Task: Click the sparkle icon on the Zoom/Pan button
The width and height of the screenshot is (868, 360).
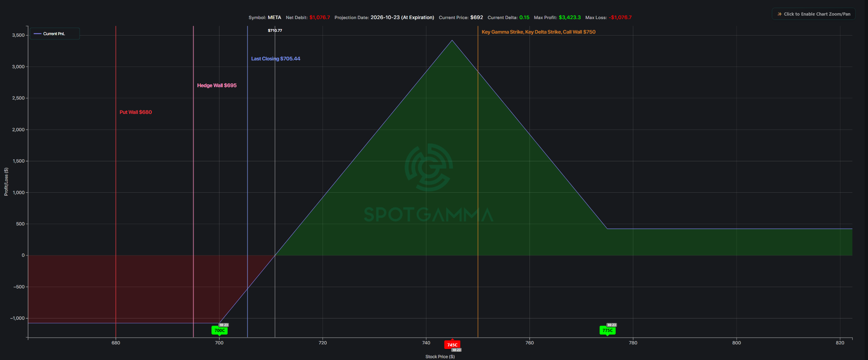Action: point(779,14)
